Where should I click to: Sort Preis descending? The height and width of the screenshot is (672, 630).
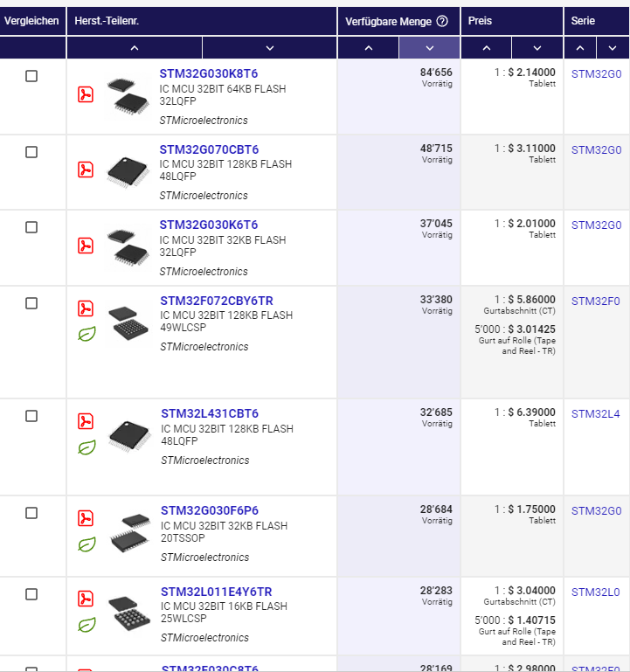(x=537, y=47)
